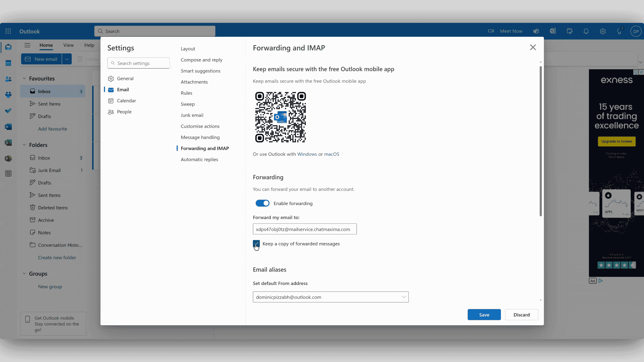Click the Upgrade to Exness ad button
This screenshot has width=644, height=362.
(x=616, y=141)
